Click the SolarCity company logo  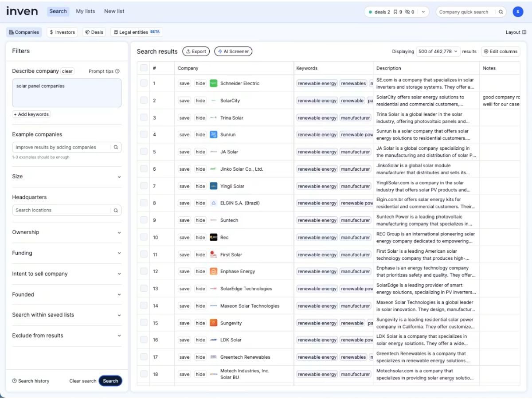(213, 101)
